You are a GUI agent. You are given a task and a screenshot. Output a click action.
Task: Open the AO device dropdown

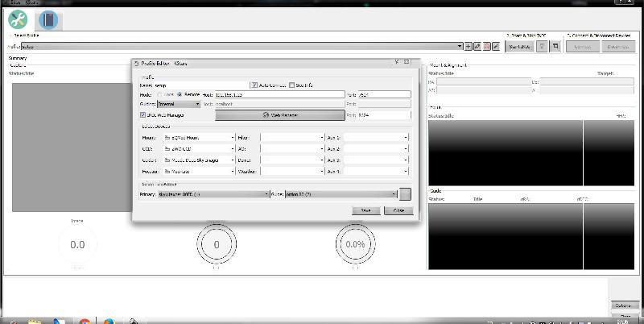tap(292, 149)
